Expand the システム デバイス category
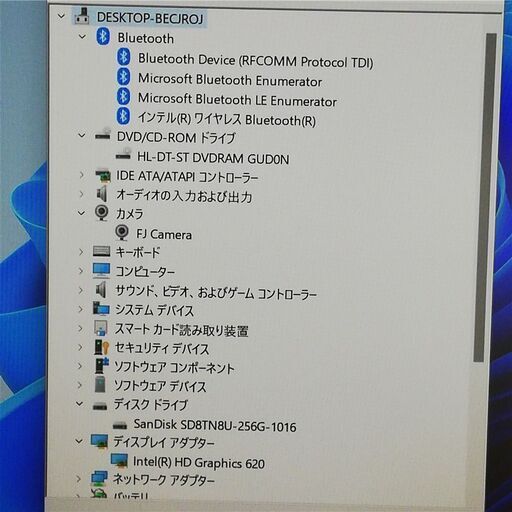The width and height of the screenshot is (512, 512). pos(80,309)
